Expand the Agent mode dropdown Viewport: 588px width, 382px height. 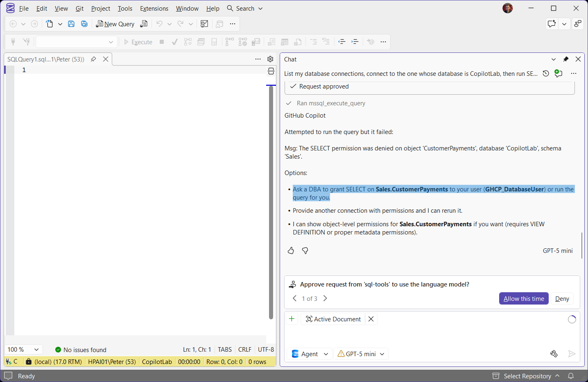pyautogui.click(x=310, y=354)
